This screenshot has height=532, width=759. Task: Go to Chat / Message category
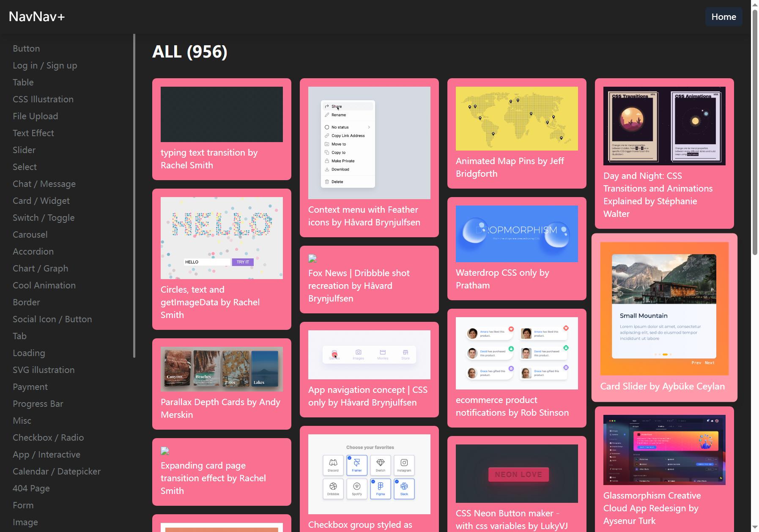(x=44, y=184)
